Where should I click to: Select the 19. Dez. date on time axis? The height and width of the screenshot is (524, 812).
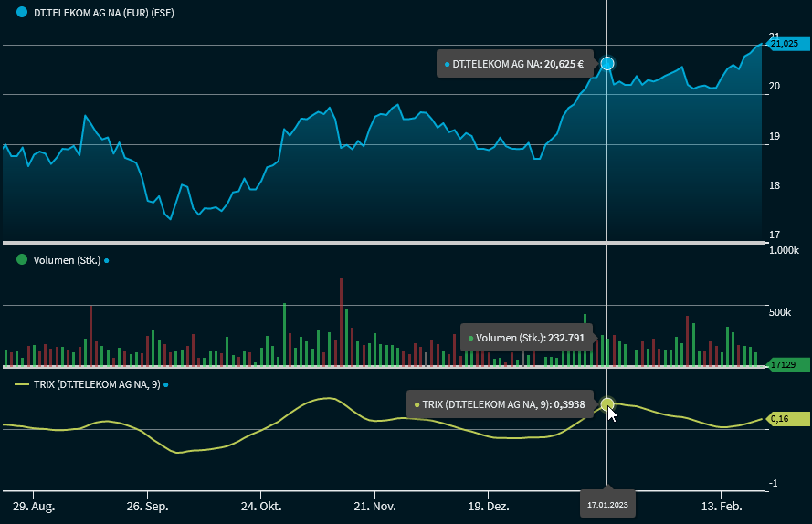coord(489,505)
